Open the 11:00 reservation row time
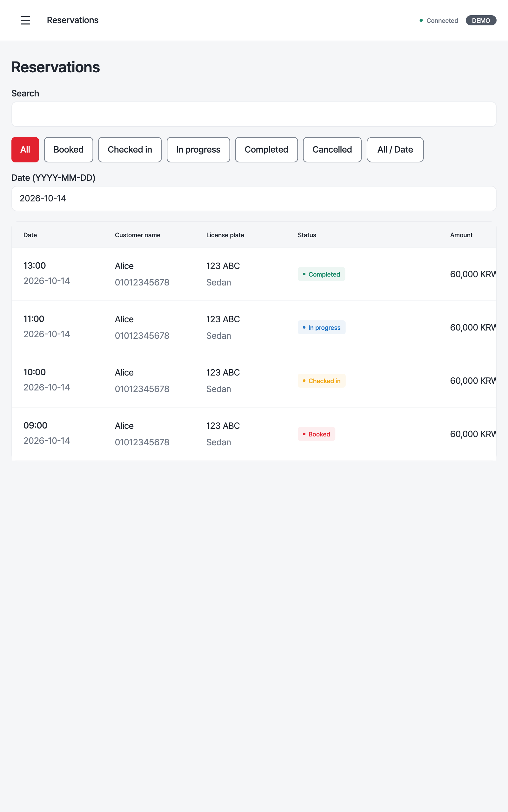The width and height of the screenshot is (508, 812). coord(34,319)
